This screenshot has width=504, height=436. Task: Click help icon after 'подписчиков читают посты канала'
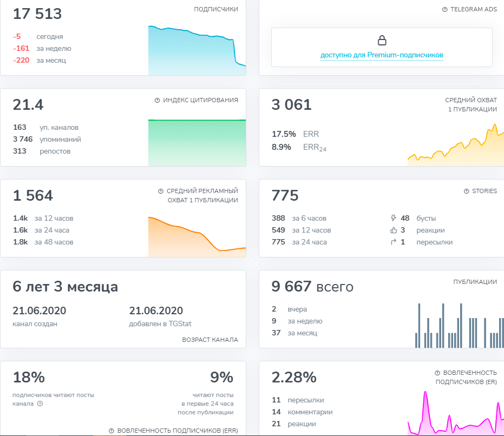[x=40, y=404]
